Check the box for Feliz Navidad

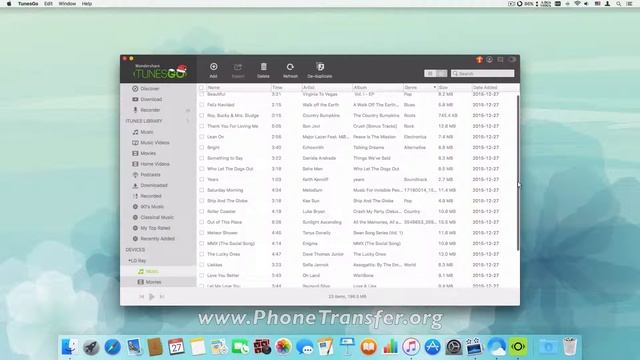[201, 105]
